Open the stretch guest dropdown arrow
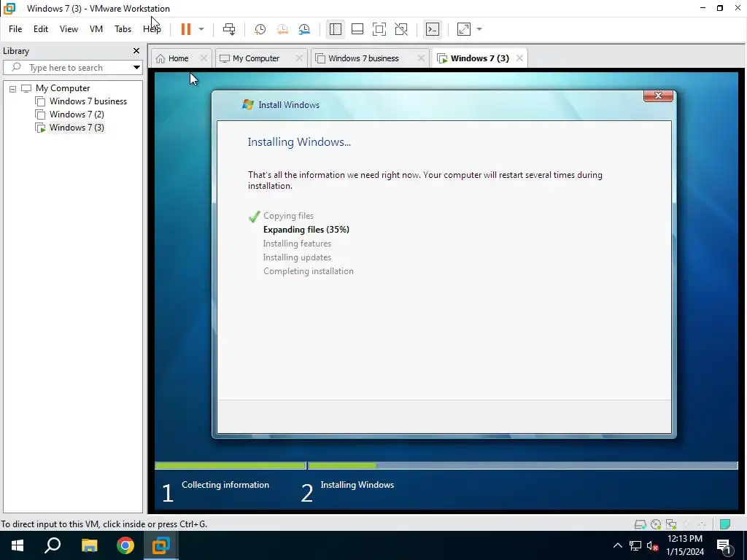This screenshot has width=747, height=560. coord(479,29)
